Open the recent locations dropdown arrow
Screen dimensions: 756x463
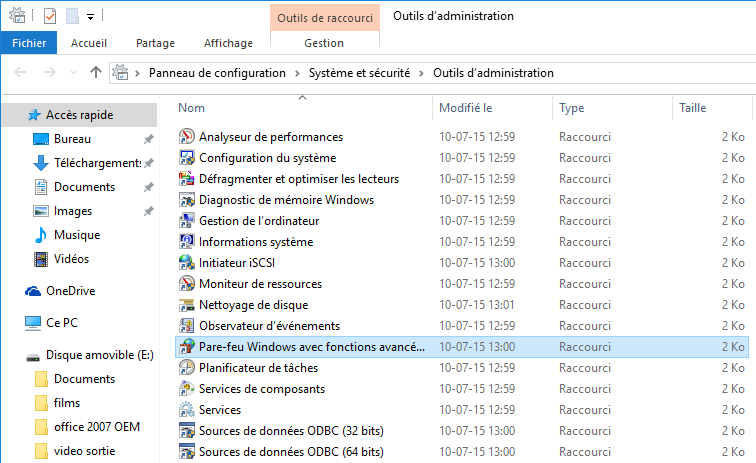73,72
